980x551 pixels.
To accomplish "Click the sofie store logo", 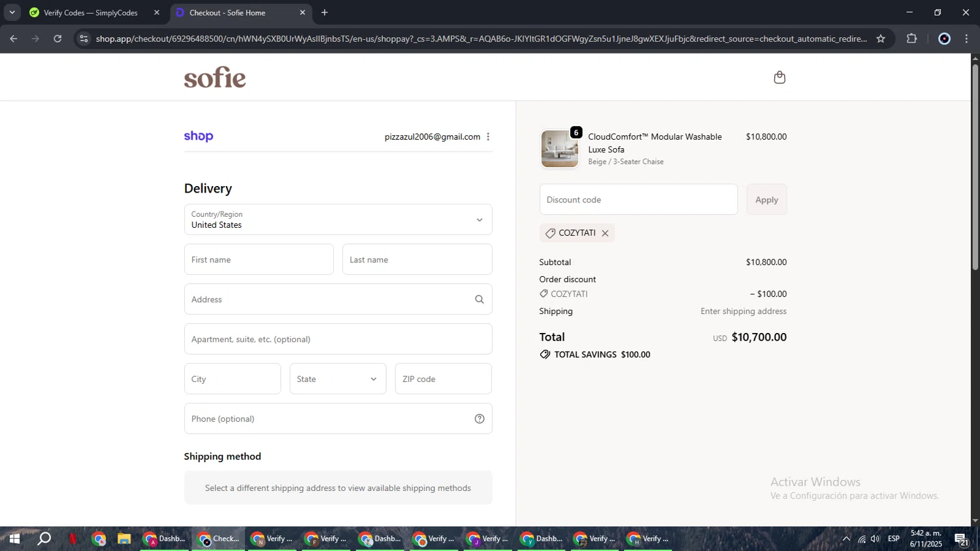I will [x=215, y=78].
